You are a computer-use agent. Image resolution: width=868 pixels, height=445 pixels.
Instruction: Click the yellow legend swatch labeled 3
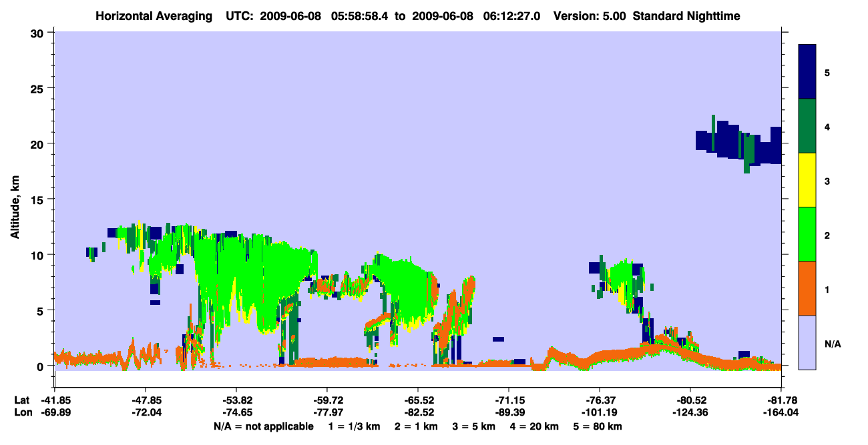coord(807,180)
